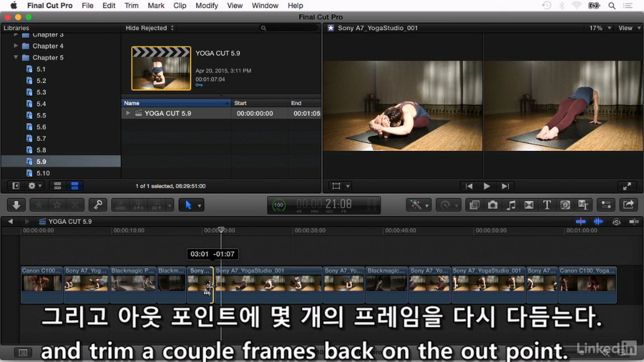
Task: Toggle the Libraries sidebar visibility
Action: pyautogui.click(x=16, y=186)
